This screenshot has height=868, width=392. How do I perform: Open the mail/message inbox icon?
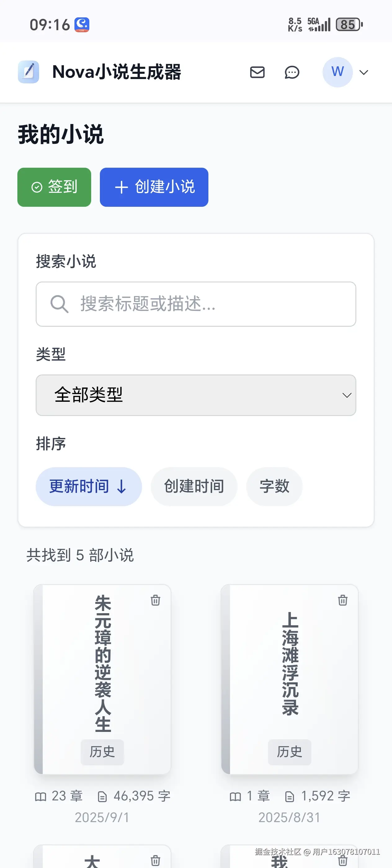coord(257,72)
